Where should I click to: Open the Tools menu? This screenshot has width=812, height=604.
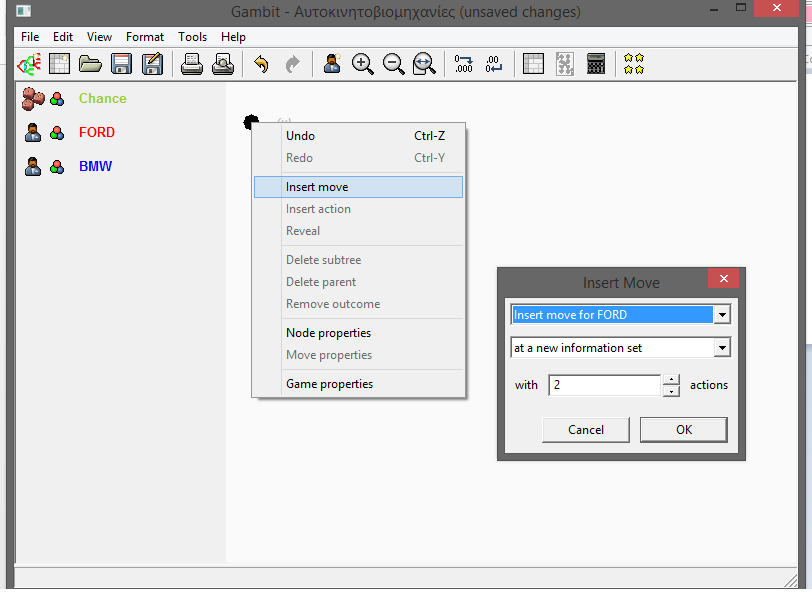(x=193, y=37)
